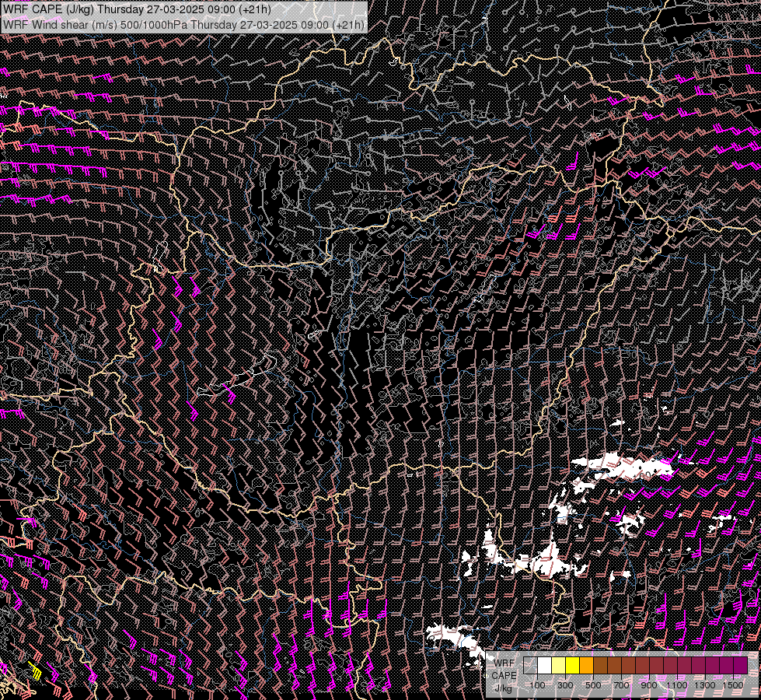Viewport: 761px width, 700px height.
Task: Select the bright yellow legend swatch
Action: click(573, 666)
